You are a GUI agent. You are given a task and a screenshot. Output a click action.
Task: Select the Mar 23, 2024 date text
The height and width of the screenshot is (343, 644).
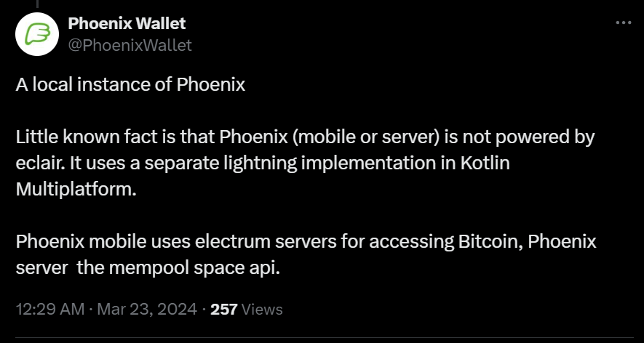[x=147, y=309]
